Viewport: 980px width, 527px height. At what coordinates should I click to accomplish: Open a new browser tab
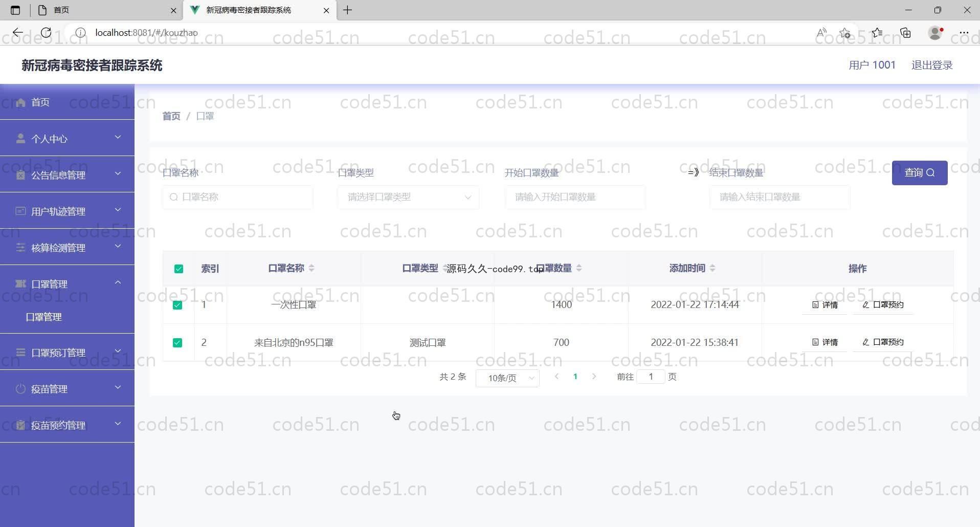tap(348, 10)
